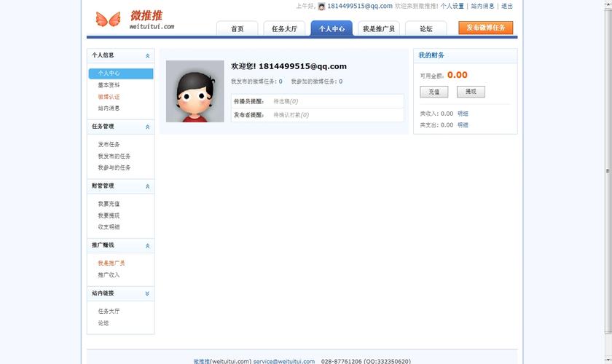
Task: Click the 0.00 available balance value
Action: coord(458,75)
